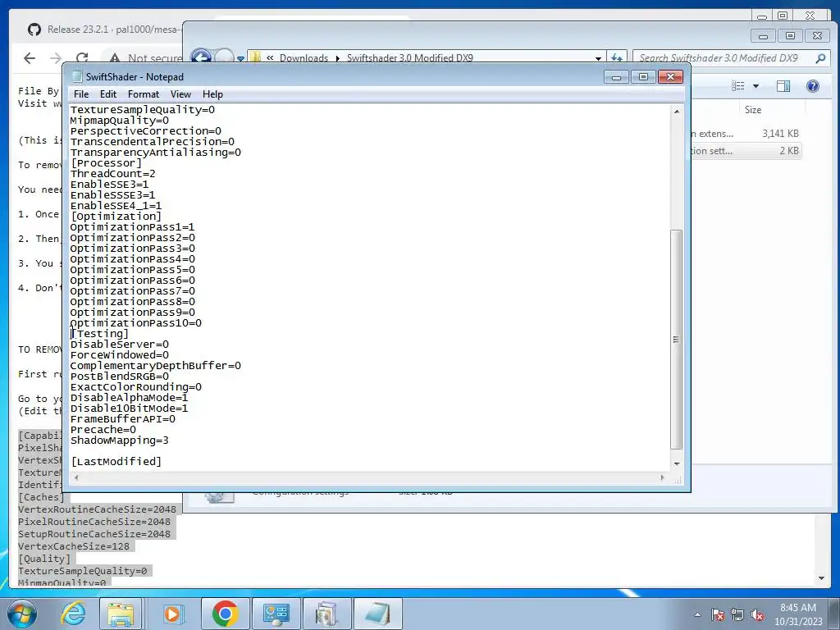
Task: Select the 3,141 KB file row in Explorer
Action: click(x=746, y=134)
